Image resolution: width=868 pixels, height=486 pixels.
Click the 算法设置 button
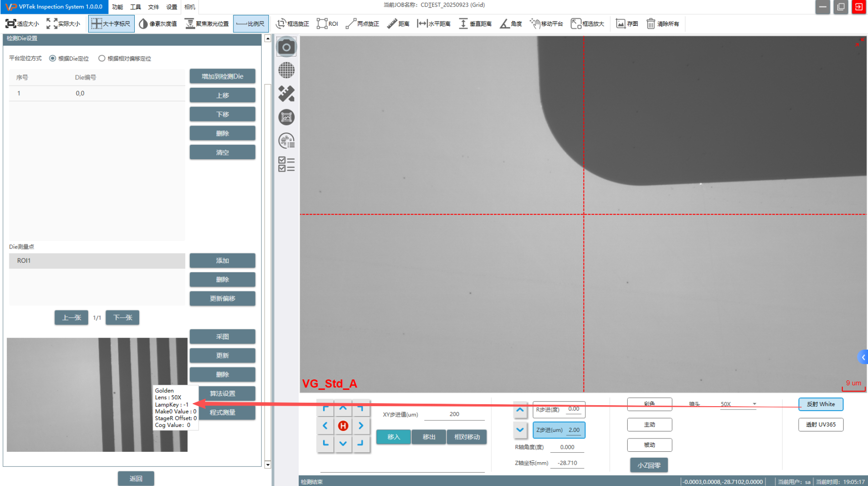[222, 393]
